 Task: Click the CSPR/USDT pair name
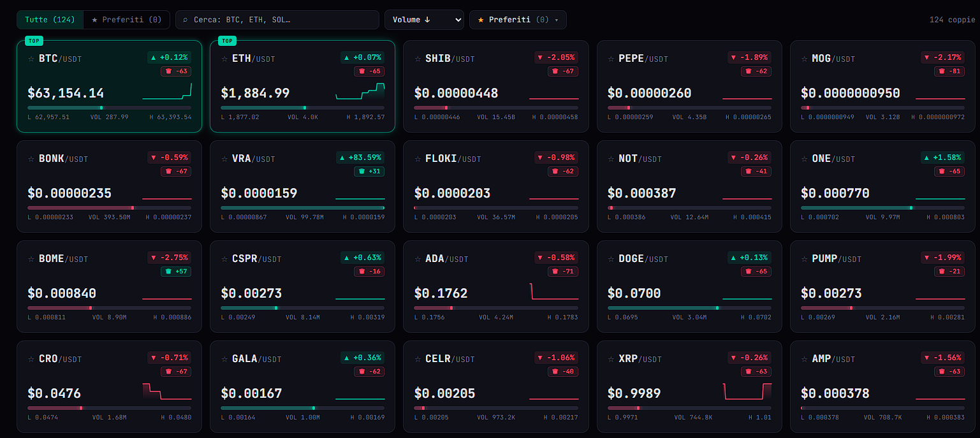(257, 259)
